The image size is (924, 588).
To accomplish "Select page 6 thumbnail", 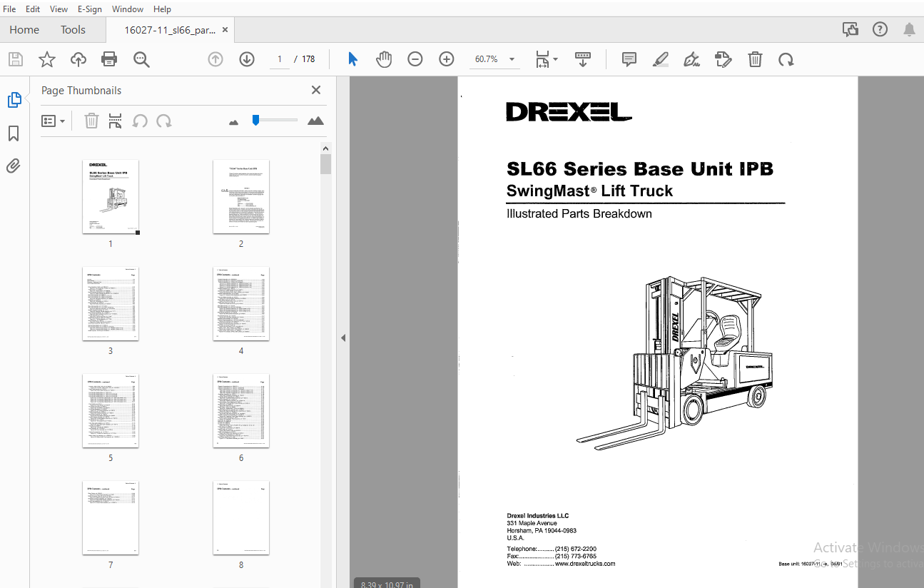I will [241, 410].
